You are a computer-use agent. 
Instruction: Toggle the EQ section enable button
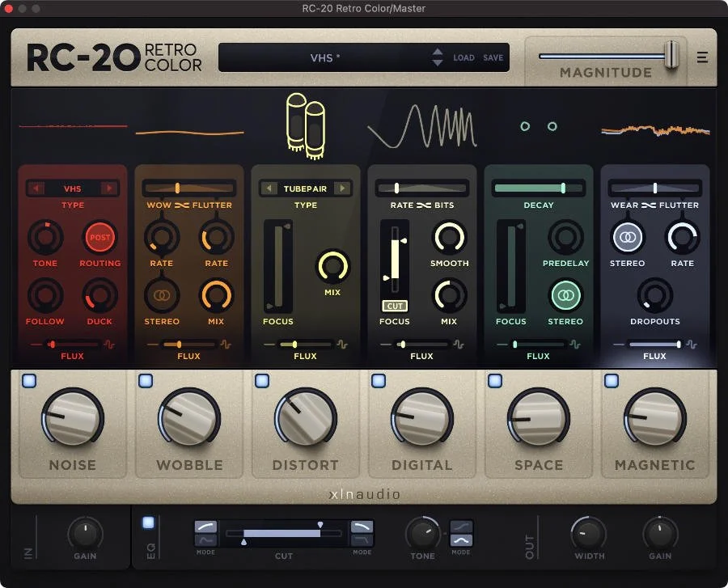149,522
